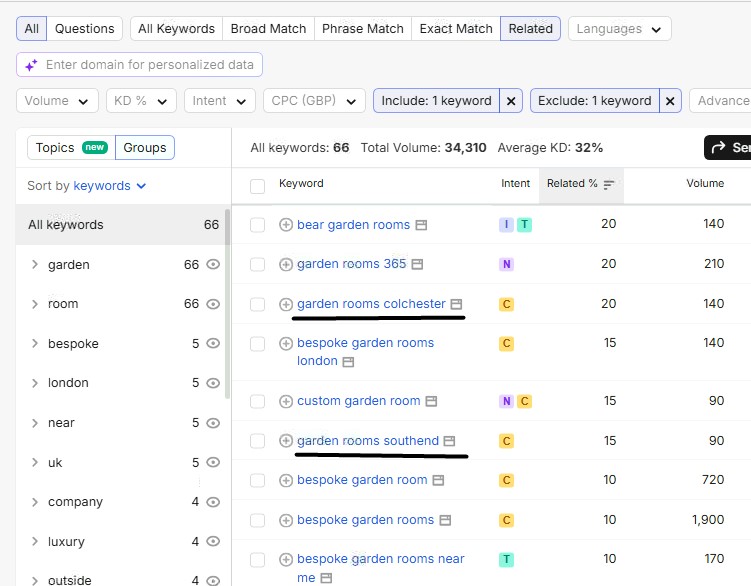The height and width of the screenshot is (586, 751).
Task: Select the All keywords group row
Action: click(123, 225)
